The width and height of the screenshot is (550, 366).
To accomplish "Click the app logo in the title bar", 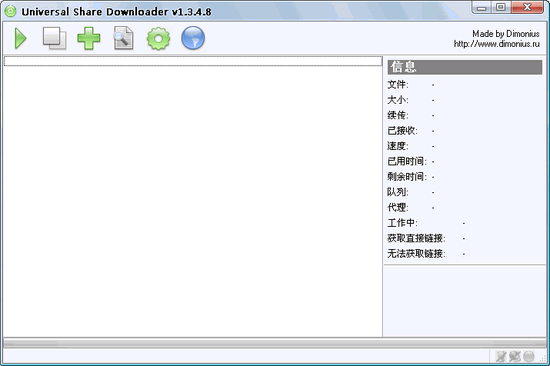I will 11,11.
